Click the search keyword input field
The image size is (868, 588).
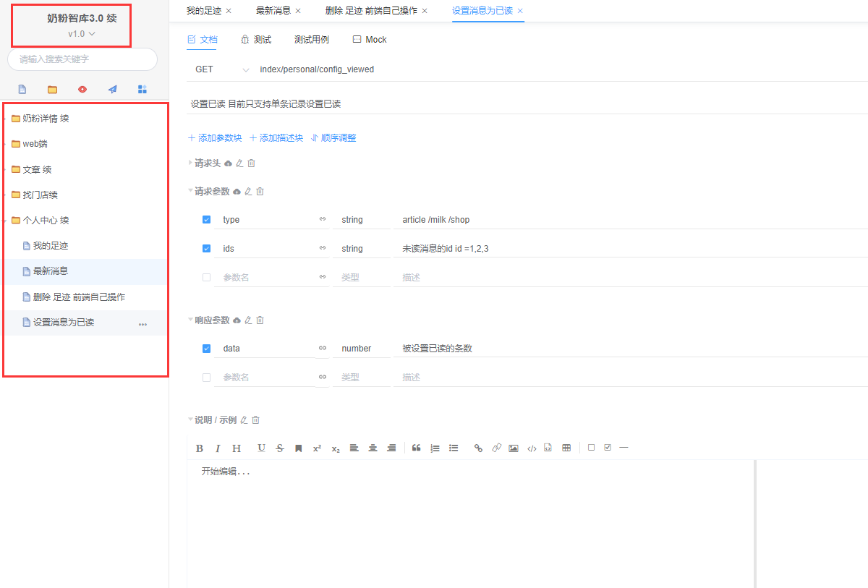[82, 59]
